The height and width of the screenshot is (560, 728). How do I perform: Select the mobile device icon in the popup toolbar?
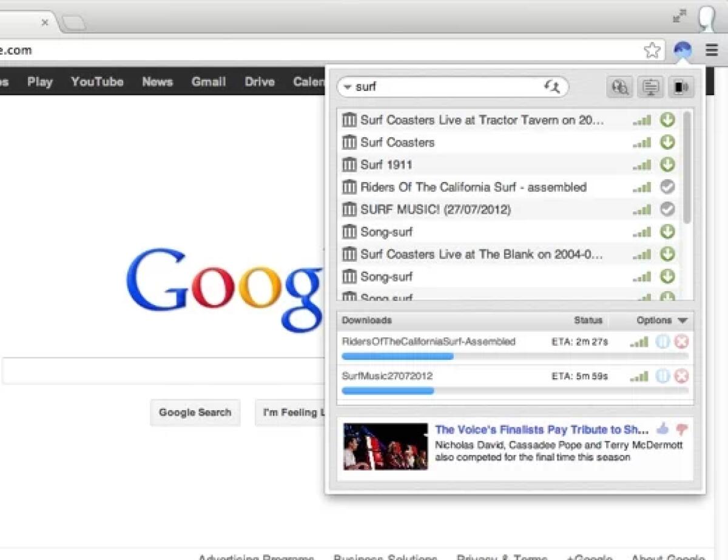pos(681,87)
